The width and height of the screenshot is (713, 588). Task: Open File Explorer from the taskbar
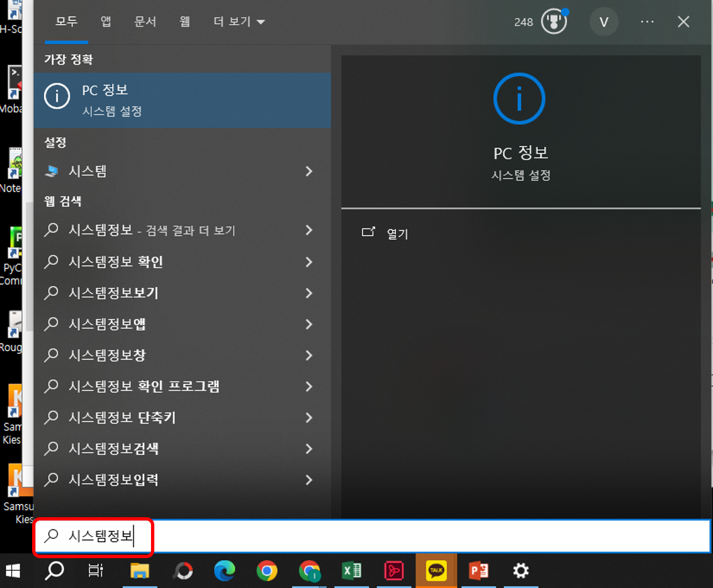click(x=140, y=571)
